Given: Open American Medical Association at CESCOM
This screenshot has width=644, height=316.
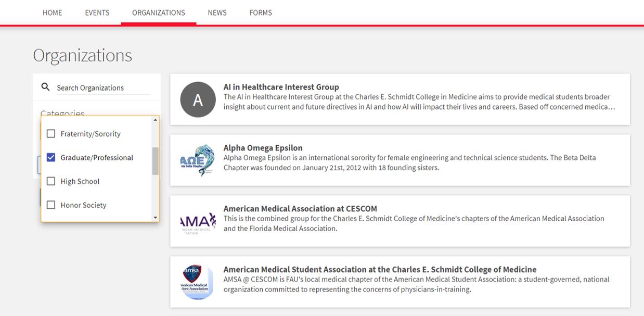Looking at the screenshot, I should coord(300,209).
